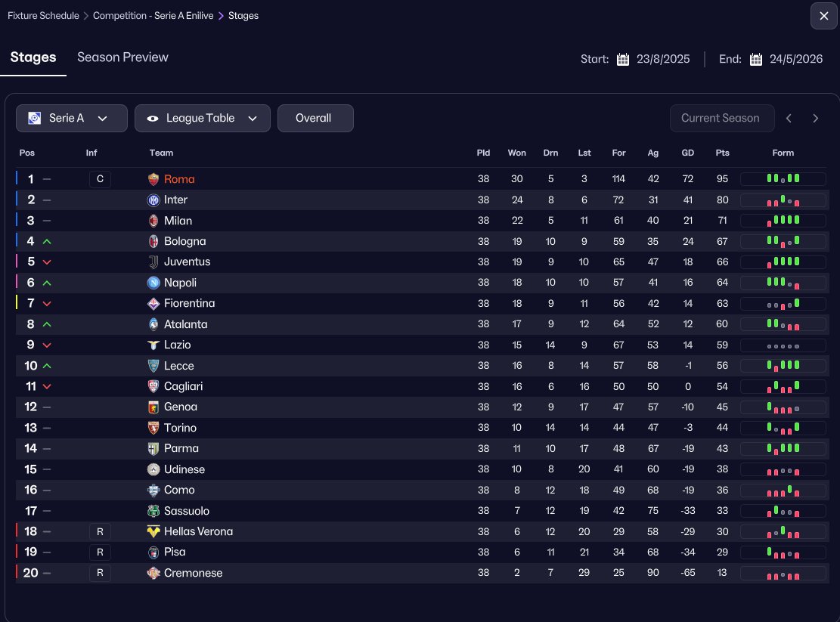Select the Stages tab
The height and width of the screenshot is (622, 840).
[33, 57]
